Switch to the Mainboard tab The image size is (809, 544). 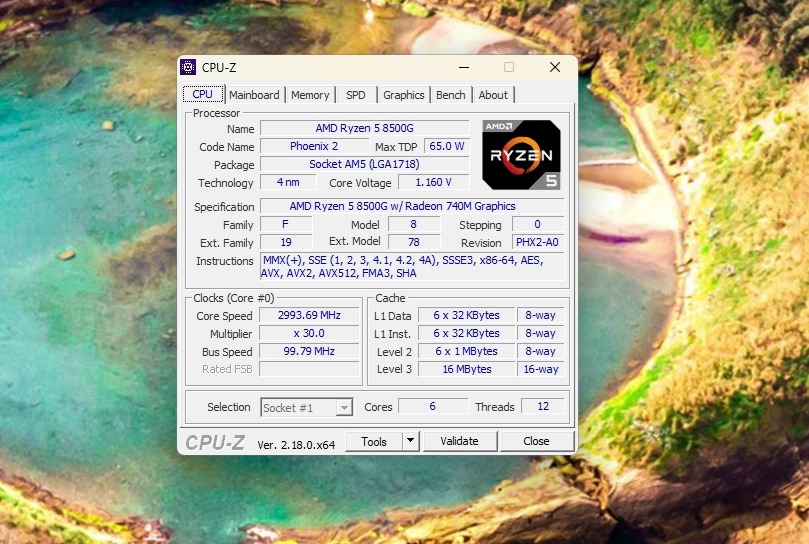click(254, 95)
